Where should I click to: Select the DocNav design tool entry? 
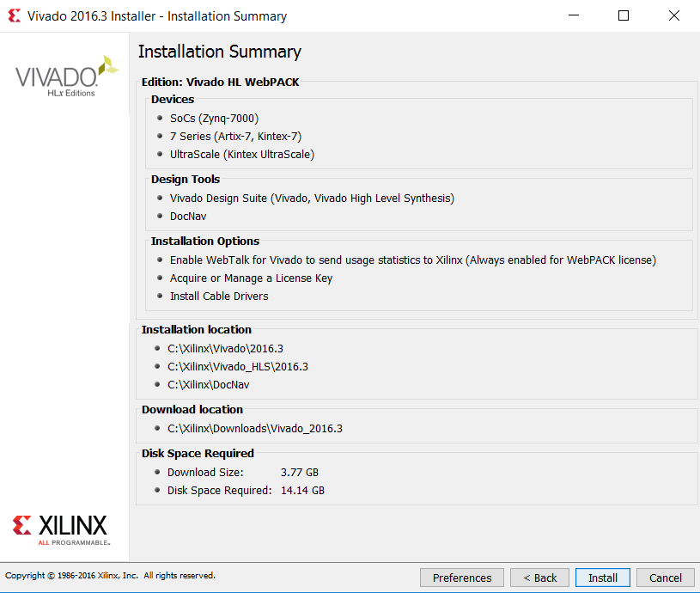click(188, 217)
